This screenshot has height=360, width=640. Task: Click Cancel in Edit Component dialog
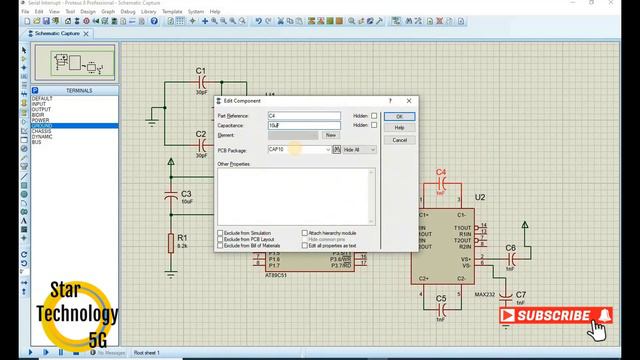point(399,140)
